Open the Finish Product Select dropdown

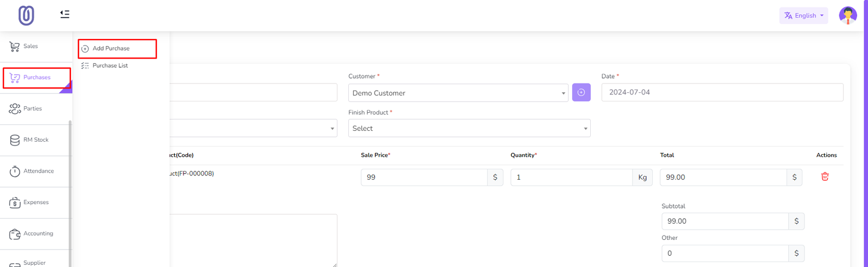(469, 129)
